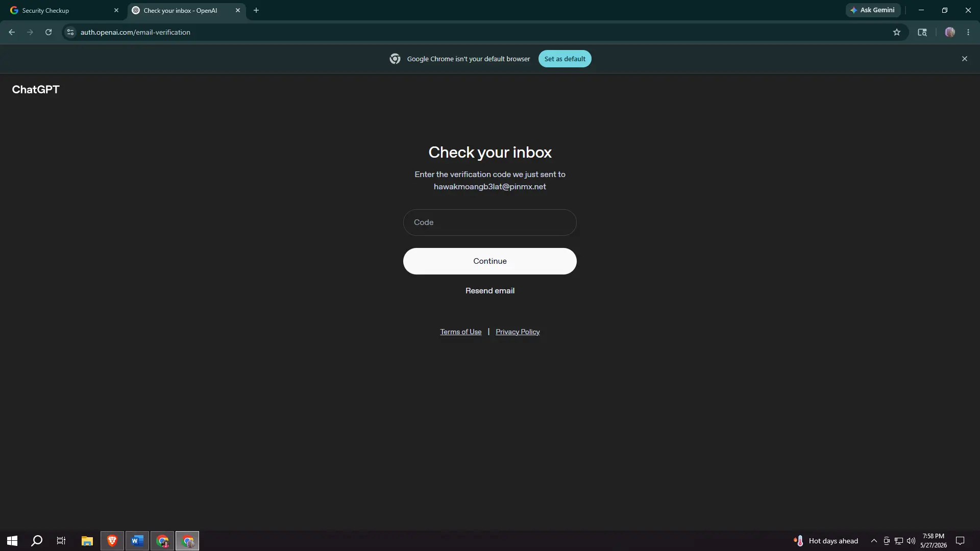Select the Check your inbox - OpenAI tab
This screenshot has width=980, height=551.
click(186, 10)
